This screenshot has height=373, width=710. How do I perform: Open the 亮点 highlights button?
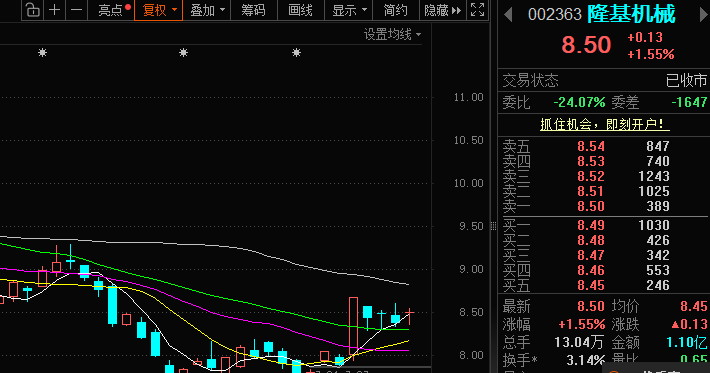click(x=111, y=10)
